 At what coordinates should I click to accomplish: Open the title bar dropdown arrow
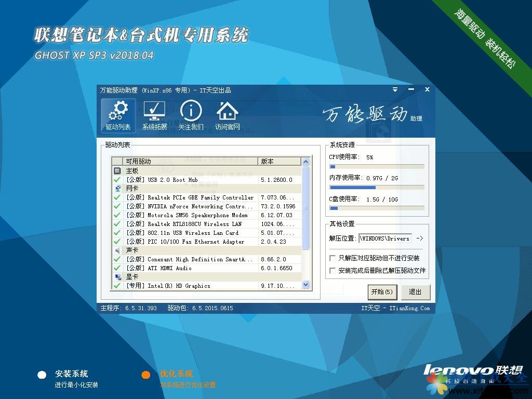point(395,89)
